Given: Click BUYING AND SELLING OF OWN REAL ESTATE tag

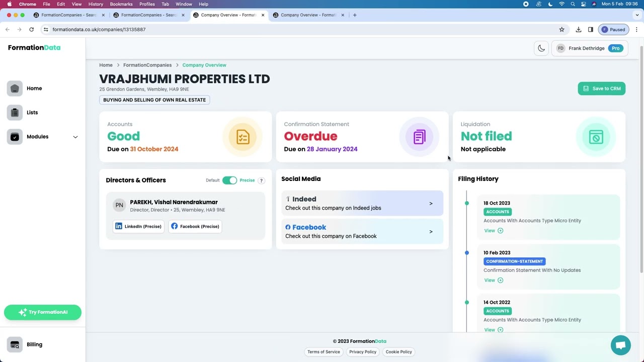Looking at the screenshot, I should tap(154, 100).
